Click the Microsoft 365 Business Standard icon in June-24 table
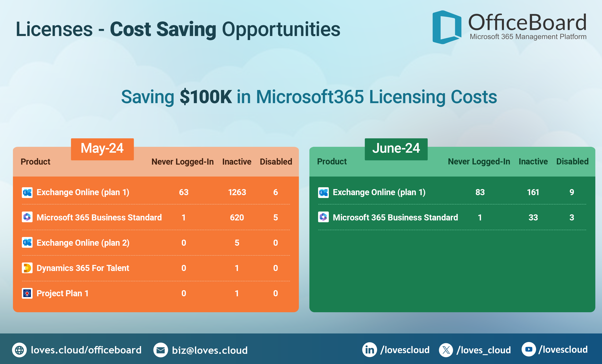 click(323, 217)
